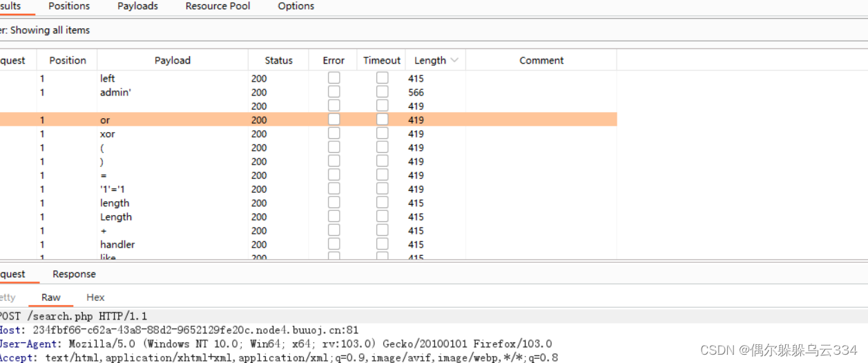
Task: Select the admin' payload cell
Action: 173,92
